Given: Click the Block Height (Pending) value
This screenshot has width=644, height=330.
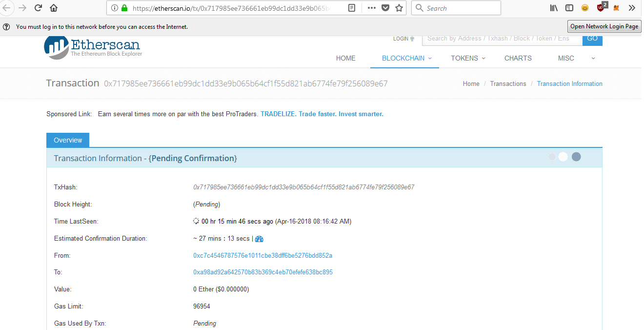Looking at the screenshot, I should coord(207,205).
